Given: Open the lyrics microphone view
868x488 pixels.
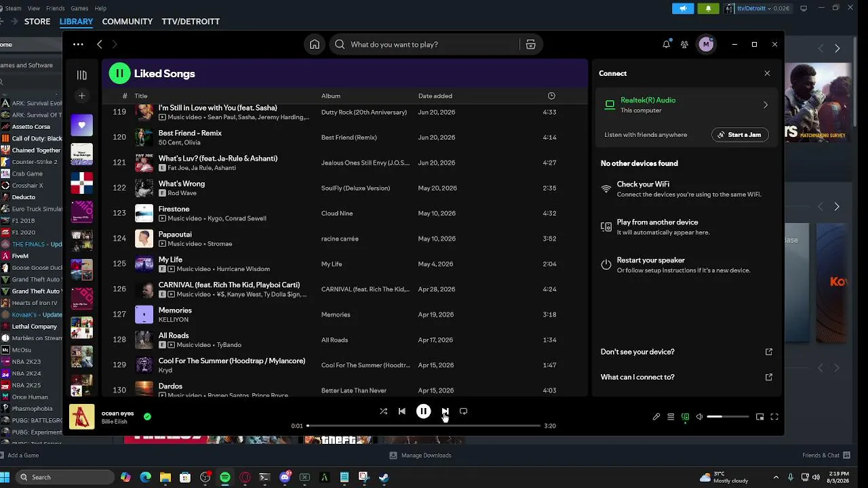Looking at the screenshot, I should 656,417.
